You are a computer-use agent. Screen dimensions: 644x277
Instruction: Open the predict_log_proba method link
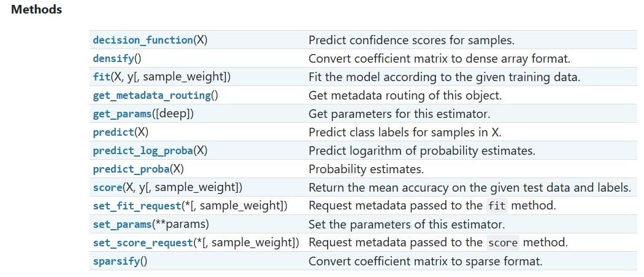pos(143,150)
